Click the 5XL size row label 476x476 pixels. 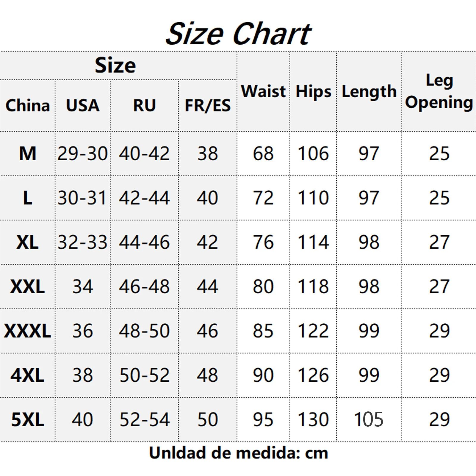[28, 419]
